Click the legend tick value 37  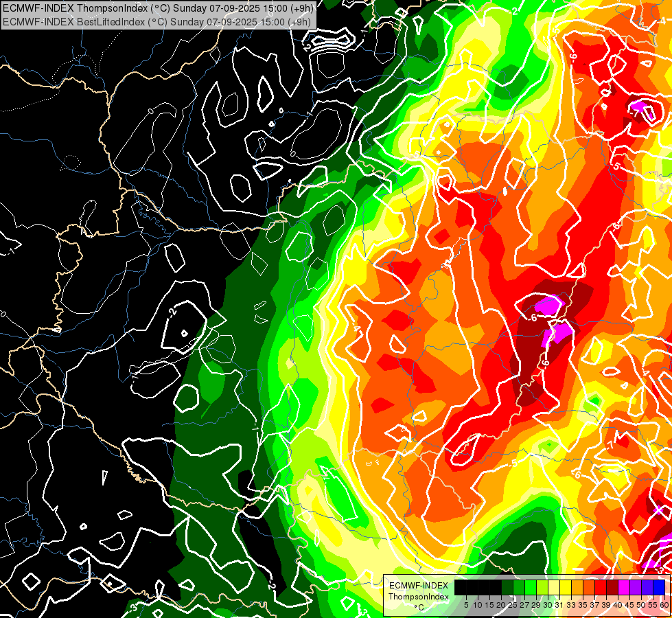594,605
